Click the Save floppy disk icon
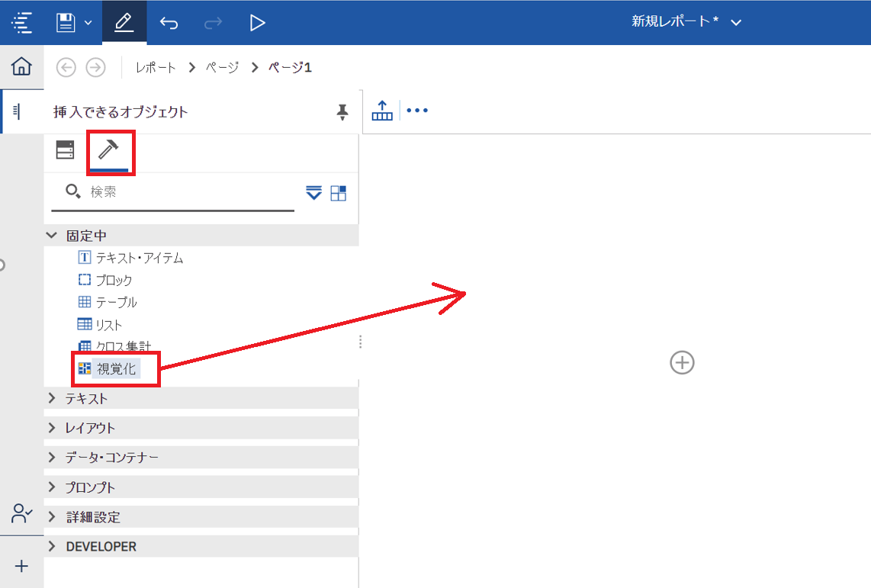 click(x=66, y=23)
